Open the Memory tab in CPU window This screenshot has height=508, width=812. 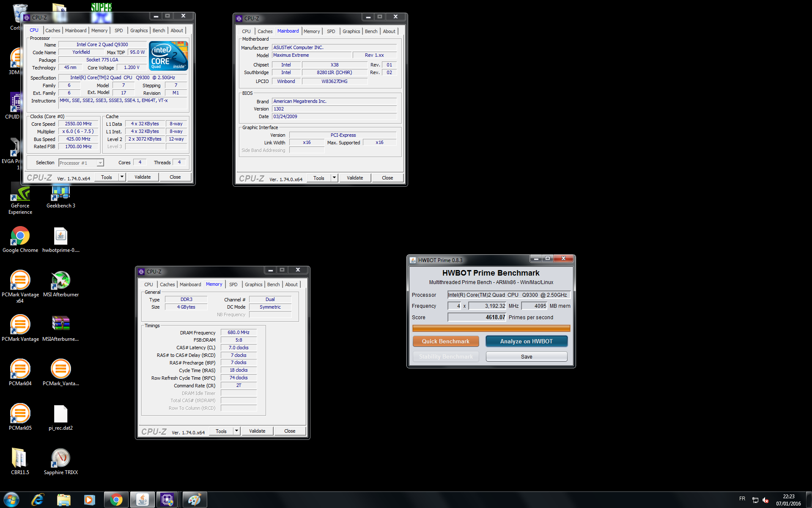pos(99,30)
